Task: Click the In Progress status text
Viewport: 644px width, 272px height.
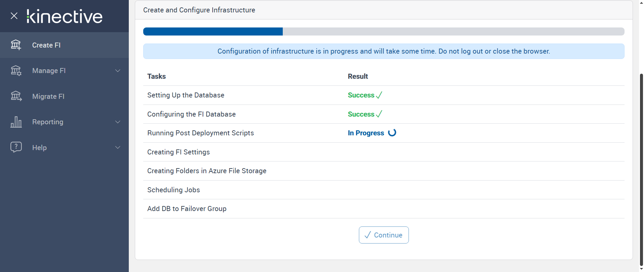Action: pyautogui.click(x=366, y=133)
